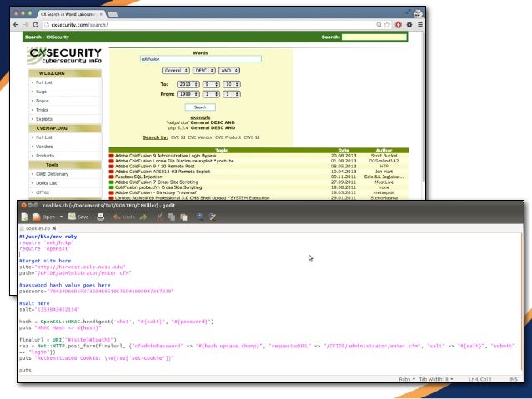The width and height of the screenshot is (532, 399).
Task: Click the fullscreen arrows icon in Chrome
Action: pyautogui.click(x=408, y=12)
